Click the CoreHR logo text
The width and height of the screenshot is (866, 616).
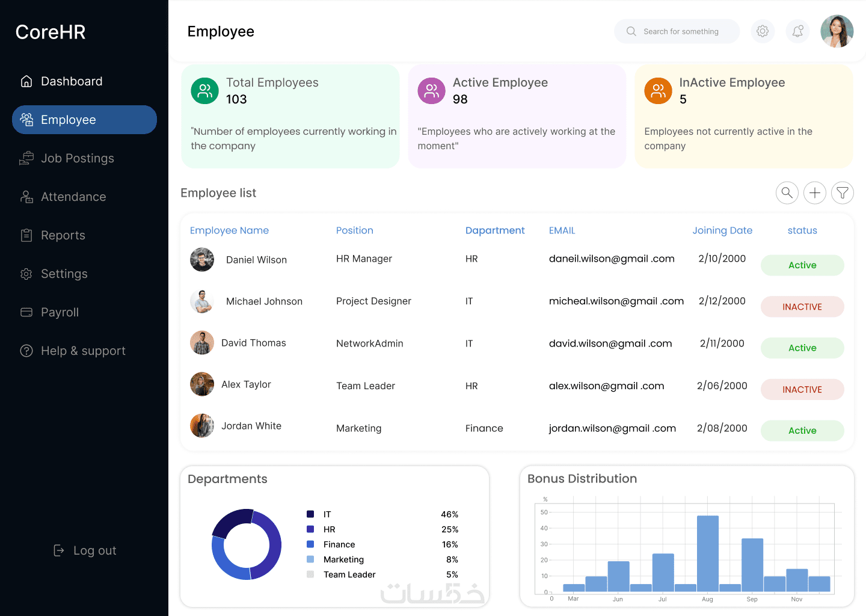[x=51, y=32]
